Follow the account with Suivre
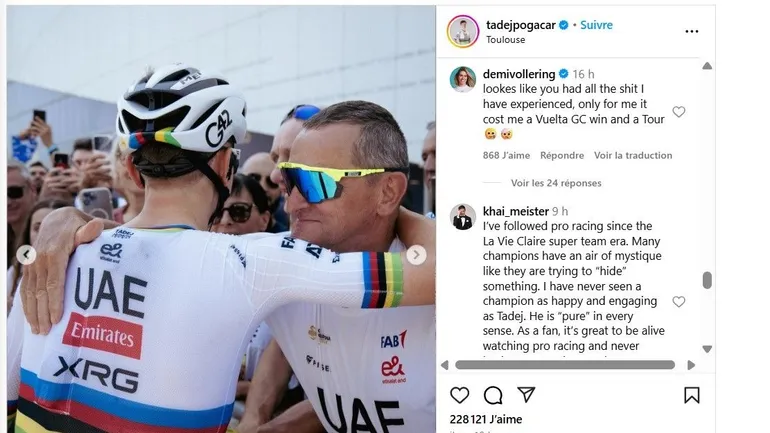The image size is (770, 433). point(596,25)
